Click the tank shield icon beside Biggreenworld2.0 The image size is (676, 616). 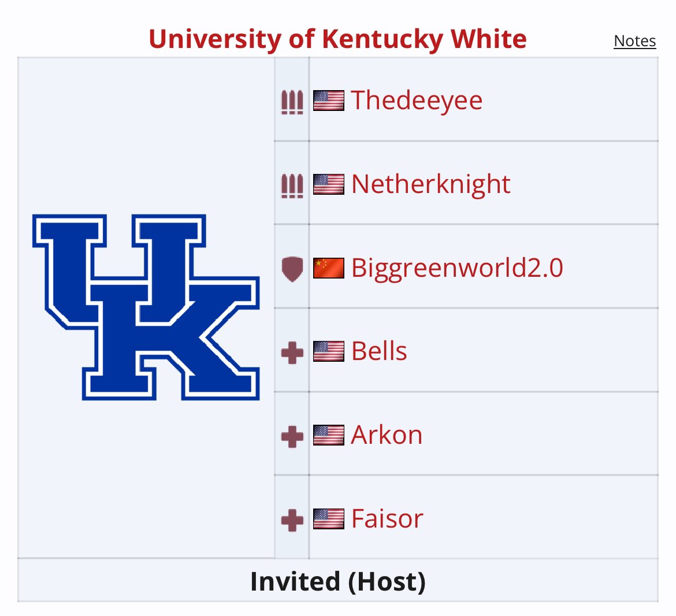(292, 269)
